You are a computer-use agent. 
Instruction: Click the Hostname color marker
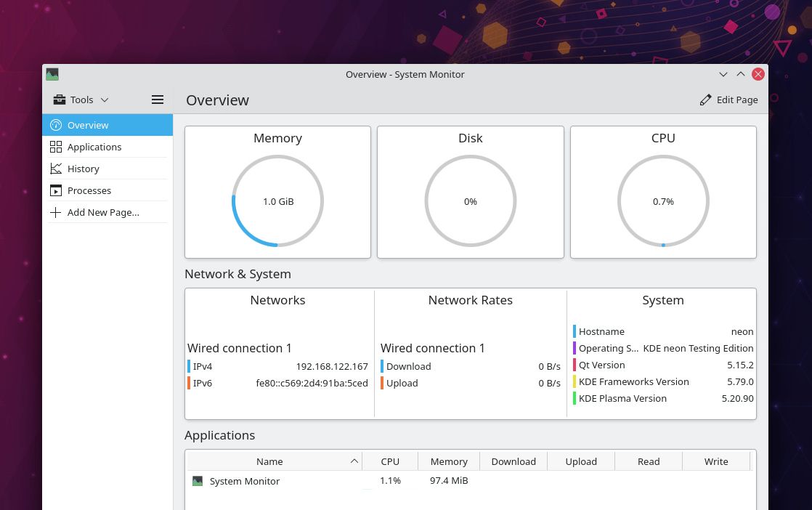[575, 331]
